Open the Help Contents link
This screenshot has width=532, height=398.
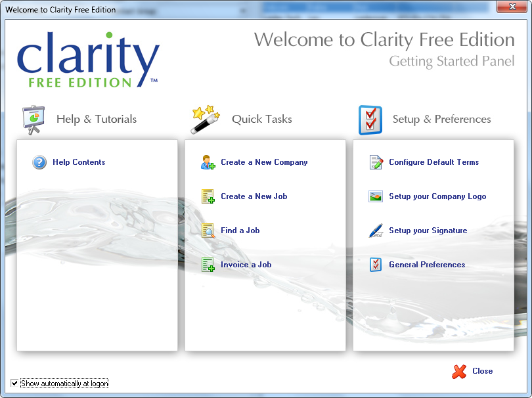(x=79, y=162)
